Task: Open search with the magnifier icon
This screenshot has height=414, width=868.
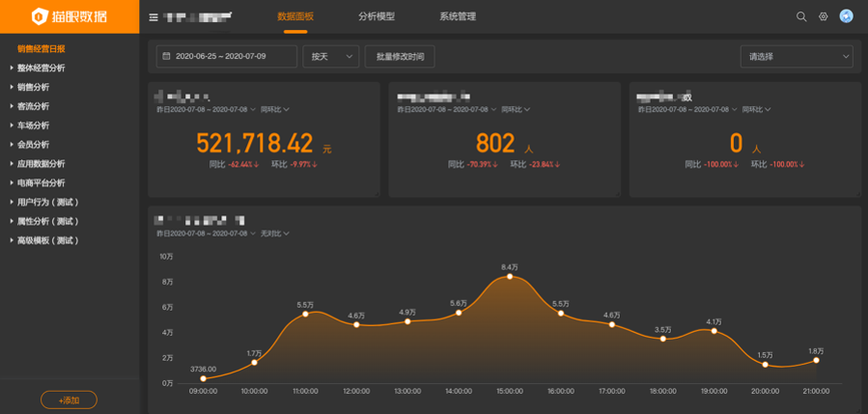Action: tap(800, 16)
